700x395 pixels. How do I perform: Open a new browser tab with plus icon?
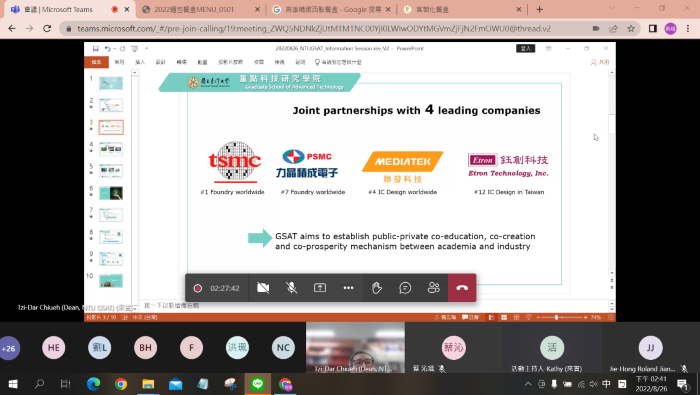pos(539,9)
